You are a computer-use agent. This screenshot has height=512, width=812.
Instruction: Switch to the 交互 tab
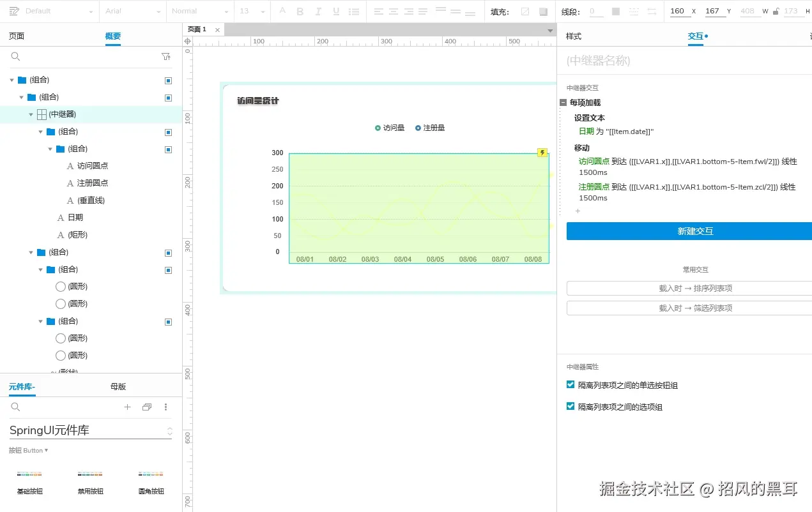(696, 36)
